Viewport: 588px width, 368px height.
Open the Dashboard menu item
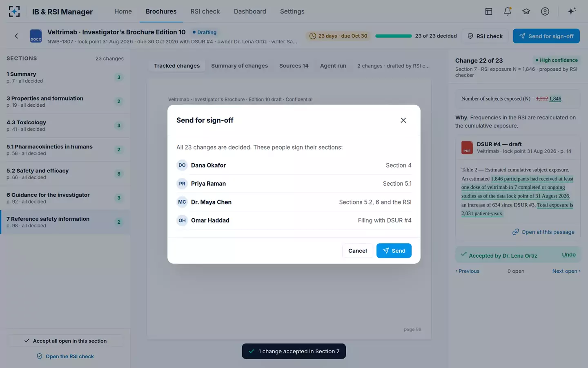[250, 11]
